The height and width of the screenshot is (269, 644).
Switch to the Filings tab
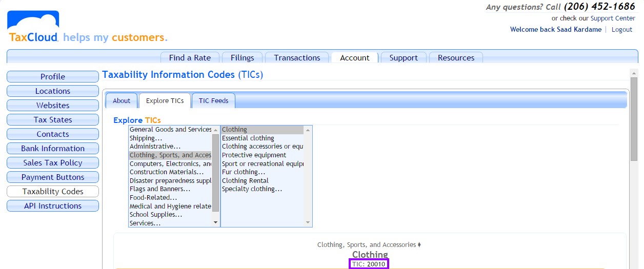point(243,57)
